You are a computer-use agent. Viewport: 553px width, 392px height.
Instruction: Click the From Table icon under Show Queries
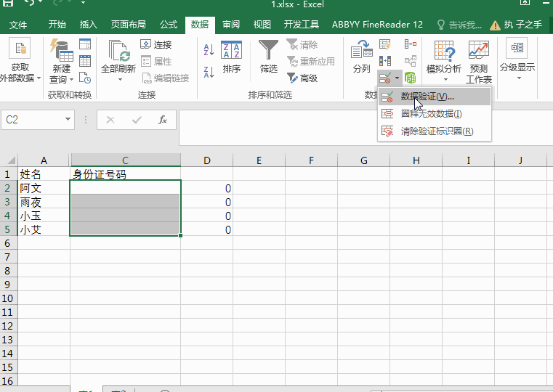click(x=85, y=61)
